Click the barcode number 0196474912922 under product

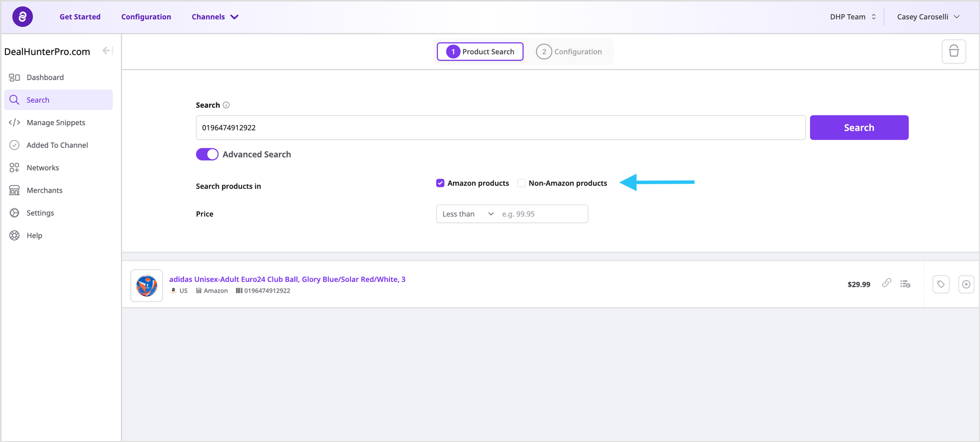[267, 291]
